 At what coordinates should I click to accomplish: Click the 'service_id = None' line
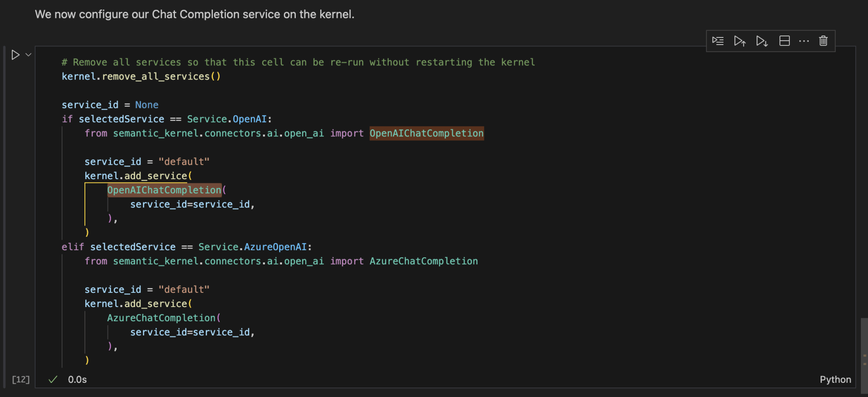110,105
